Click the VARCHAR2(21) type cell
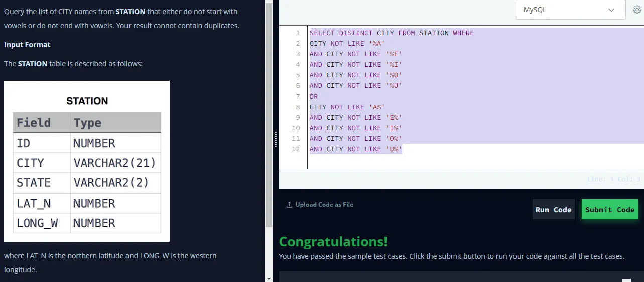 pos(115,163)
